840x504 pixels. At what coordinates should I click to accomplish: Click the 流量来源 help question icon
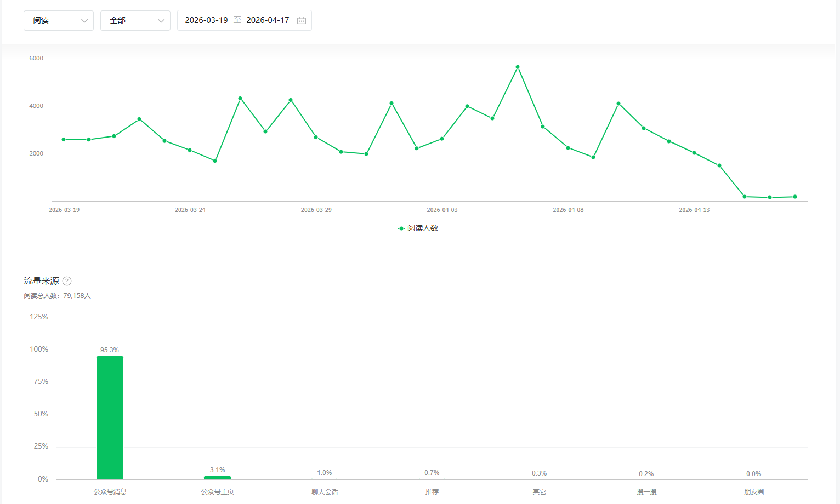point(67,281)
